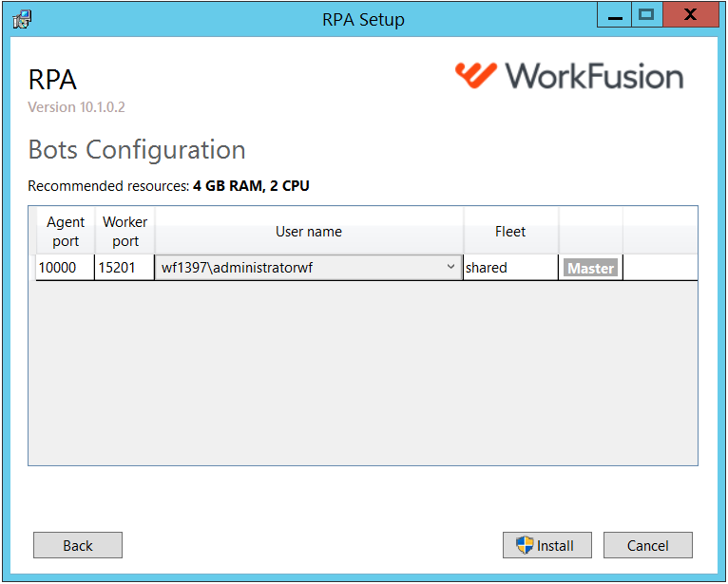Toggle the Master badge for the bot

coord(590,268)
